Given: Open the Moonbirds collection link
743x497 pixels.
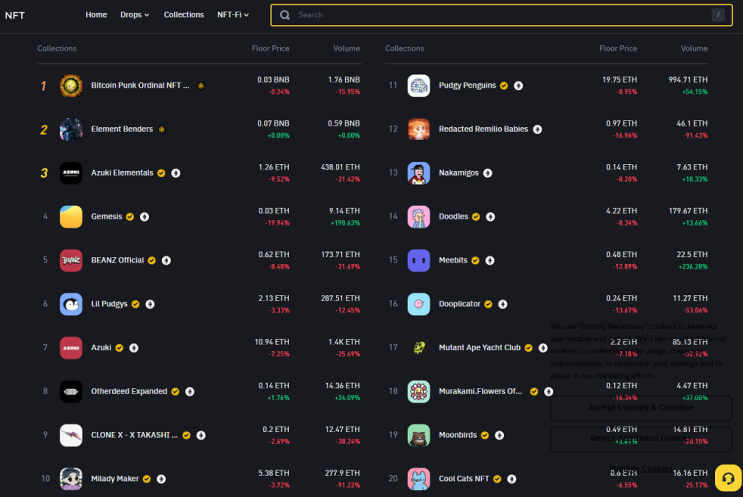Looking at the screenshot, I should 458,435.
